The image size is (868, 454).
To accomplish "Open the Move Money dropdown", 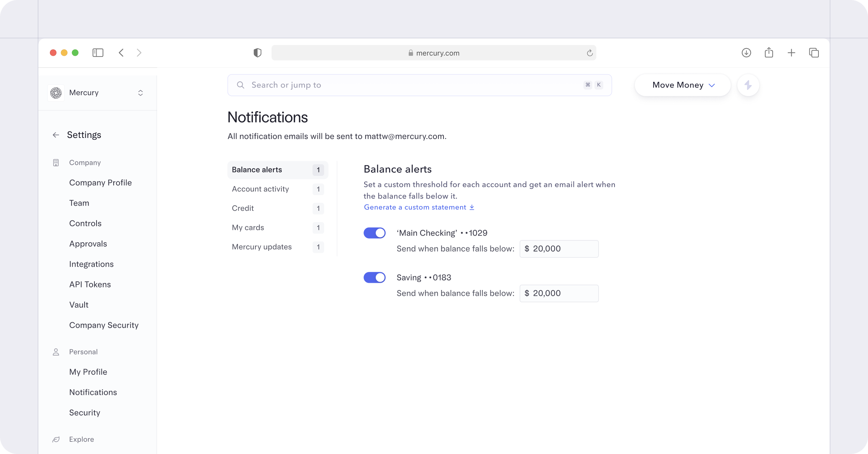I will tap(683, 85).
